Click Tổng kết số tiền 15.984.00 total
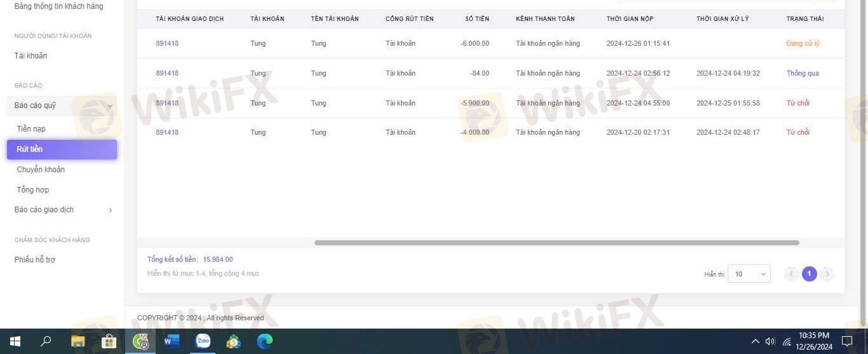The width and height of the screenshot is (868, 354). (x=190, y=259)
